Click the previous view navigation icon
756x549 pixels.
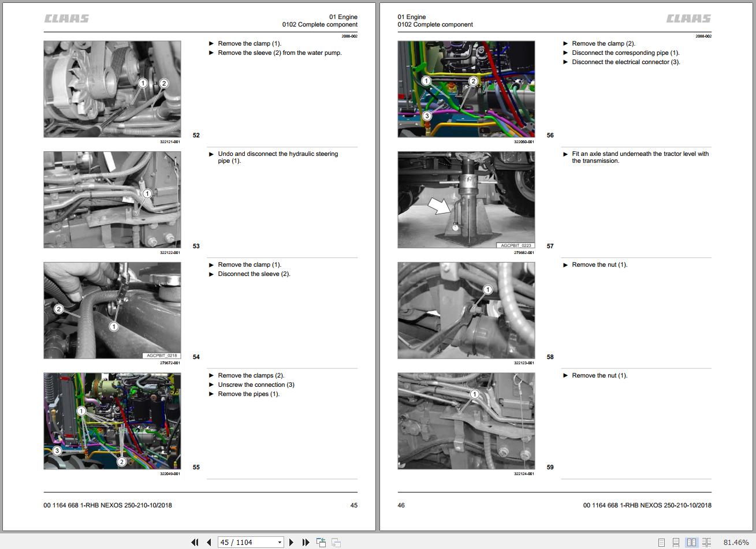tap(321, 542)
